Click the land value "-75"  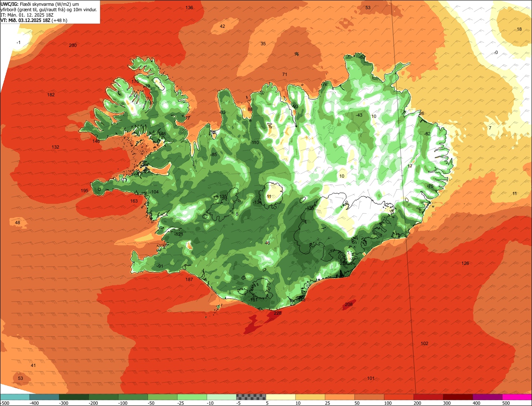pyautogui.click(x=430, y=186)
